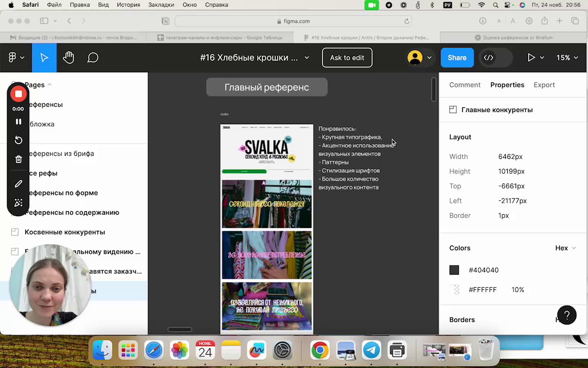This screenshot has height=368, width=588.
Task: Click the Wi-Fi status icon
Action: pos(481,5)
